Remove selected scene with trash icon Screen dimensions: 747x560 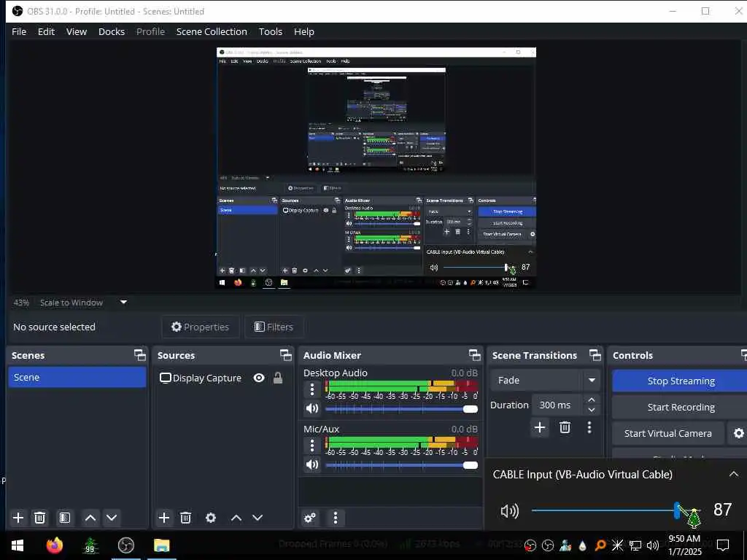pos(40,518)
